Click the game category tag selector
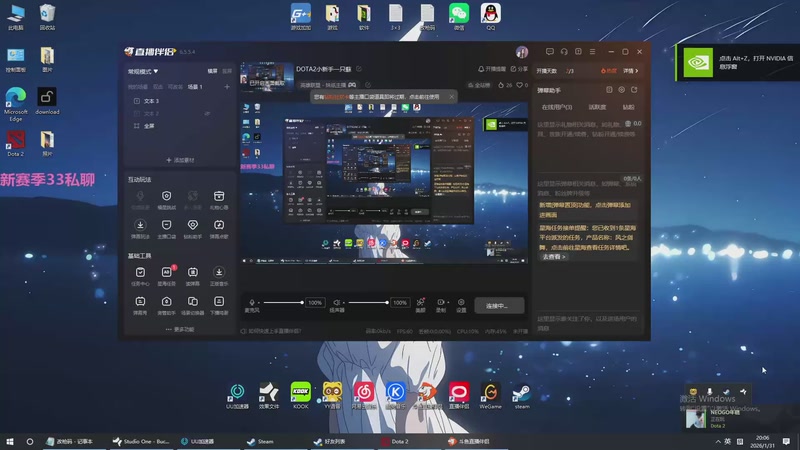800x450 pixels. [328, 85]
